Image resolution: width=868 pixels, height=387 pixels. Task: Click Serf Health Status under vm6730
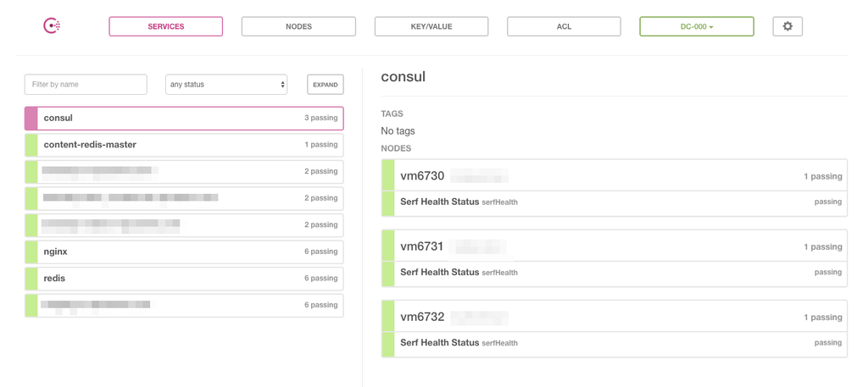(440, 202)
